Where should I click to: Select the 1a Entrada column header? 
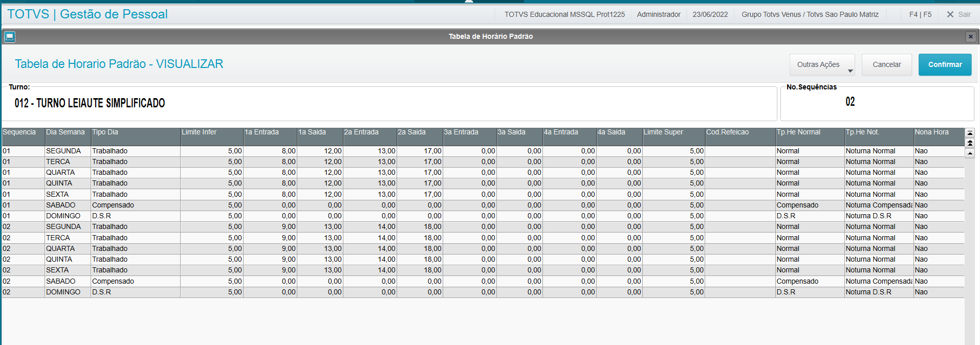pyautogui.click(x=270, y=137)
